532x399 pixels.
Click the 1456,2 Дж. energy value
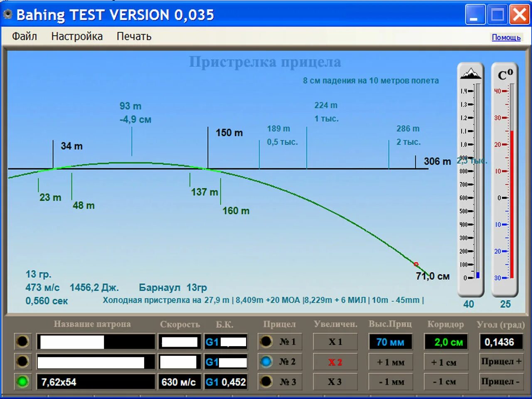click(x=94, y=288)
